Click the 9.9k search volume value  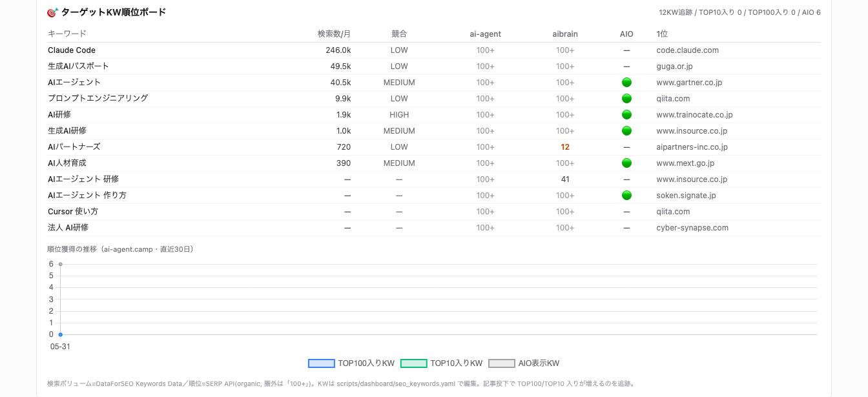tap(343, 99)
